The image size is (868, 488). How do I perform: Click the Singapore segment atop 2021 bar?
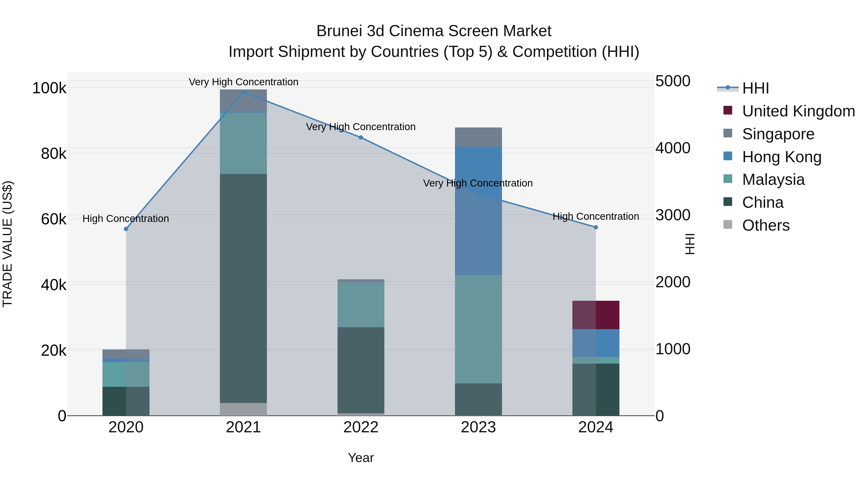point(243,101)
